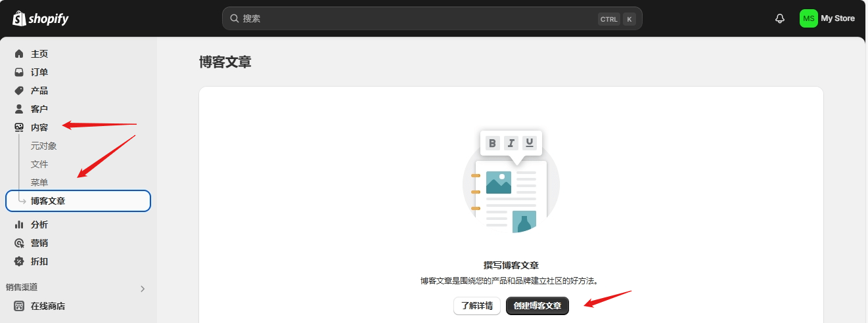Click the Shopify logo icon

point(19,18)
